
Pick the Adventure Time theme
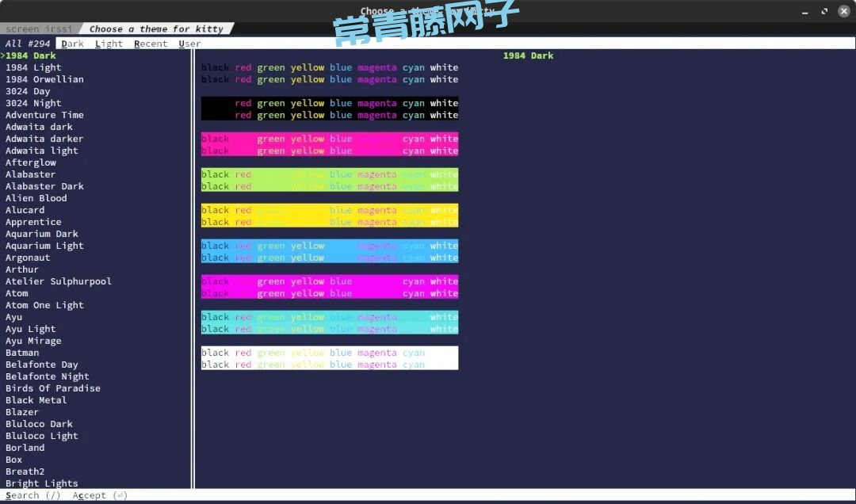tap(44, 115)
